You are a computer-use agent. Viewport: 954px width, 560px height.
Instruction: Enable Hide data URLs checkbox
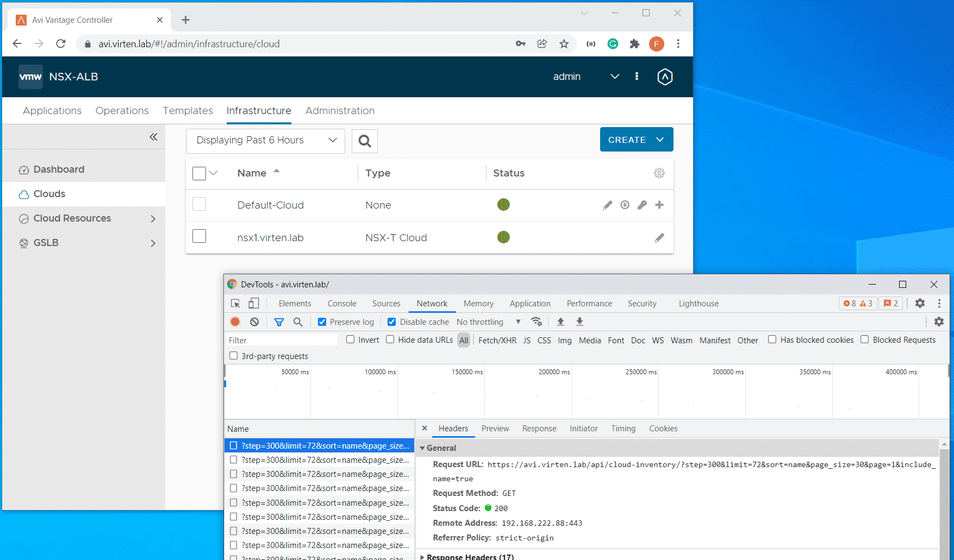pos(390,339)
